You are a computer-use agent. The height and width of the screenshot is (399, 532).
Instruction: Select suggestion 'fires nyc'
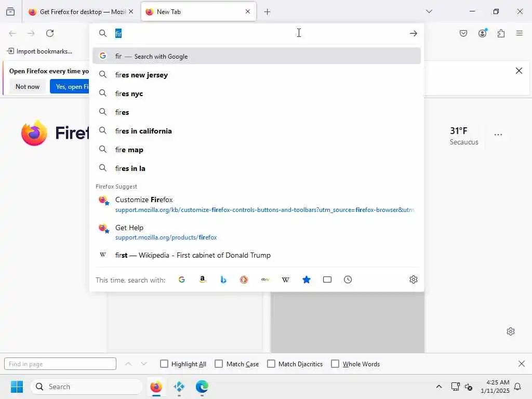pyautogui.click(x=257, y=94)
